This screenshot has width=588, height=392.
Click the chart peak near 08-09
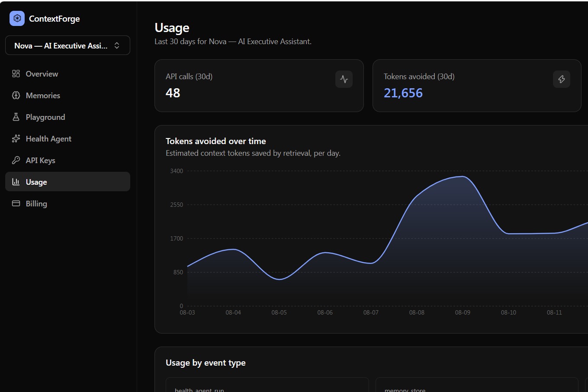pos(463,177)
